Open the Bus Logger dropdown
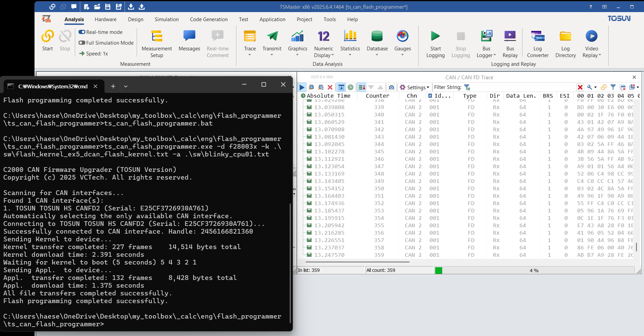This screenshot has width=644, height=336. click(495, 55)
